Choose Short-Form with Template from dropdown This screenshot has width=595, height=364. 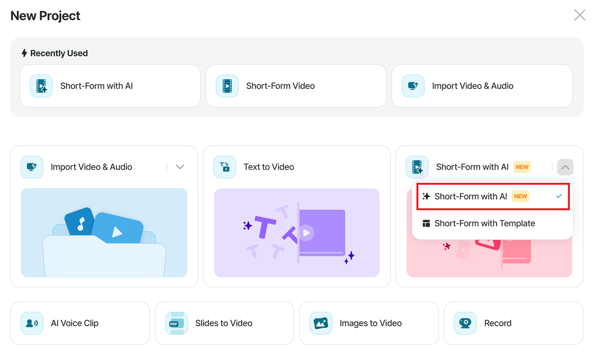(x=493, y=223)
